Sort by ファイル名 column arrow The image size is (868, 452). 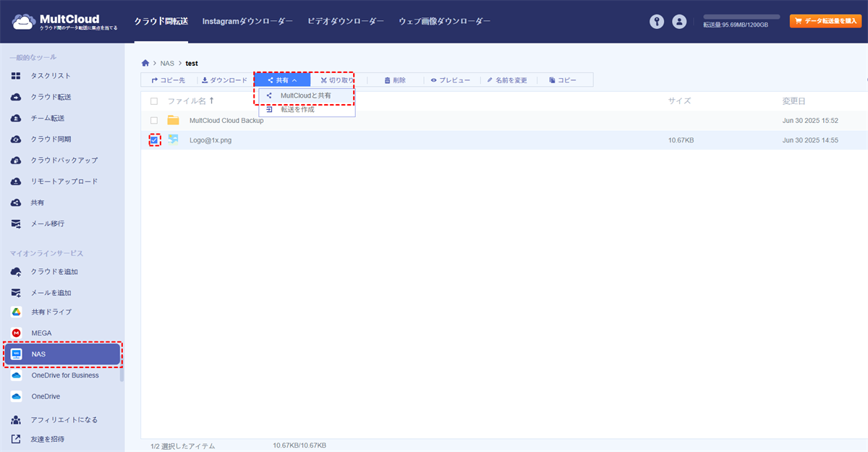(212, 101)
